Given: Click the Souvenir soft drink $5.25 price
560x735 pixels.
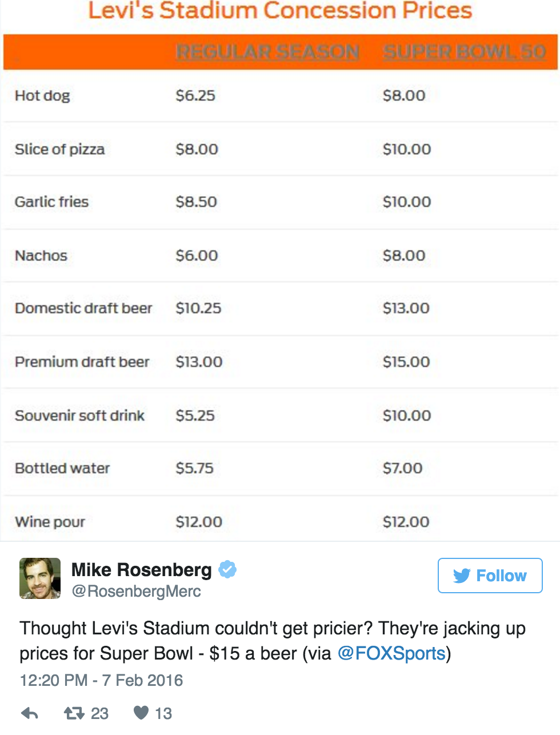Looking at the screenshot, I should (195, 416).
